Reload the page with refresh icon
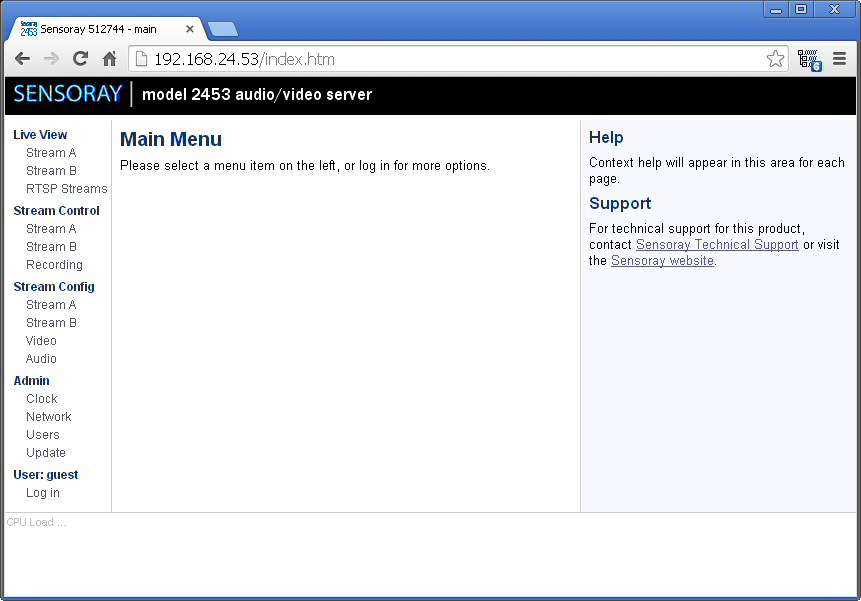 pos(80,58)
